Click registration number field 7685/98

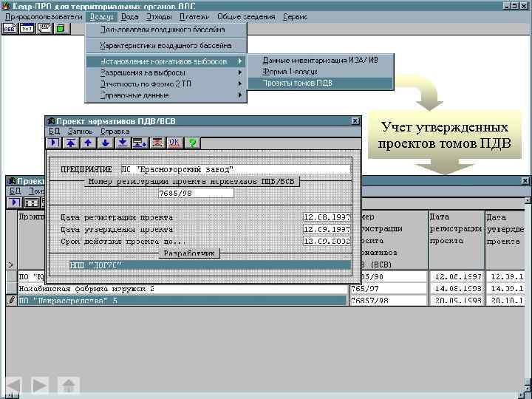click(x=196, y=194)
